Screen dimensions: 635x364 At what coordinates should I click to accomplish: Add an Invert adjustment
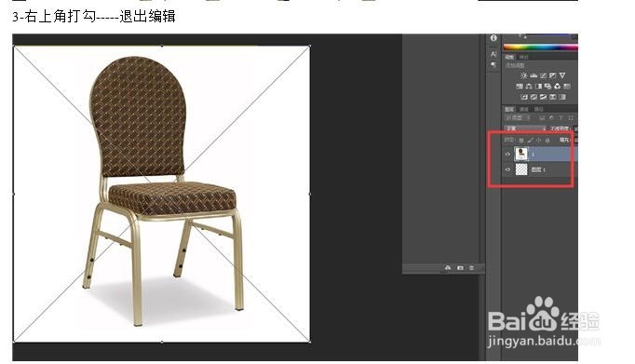pos(524,97)
